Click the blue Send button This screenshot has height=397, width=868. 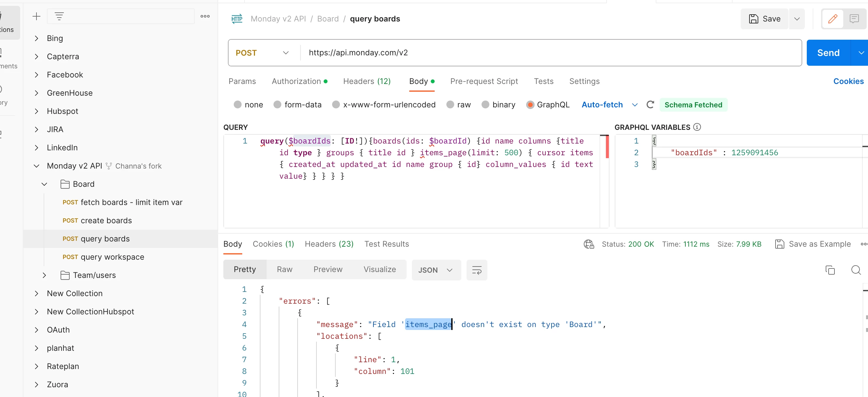[x=828, y=52]
